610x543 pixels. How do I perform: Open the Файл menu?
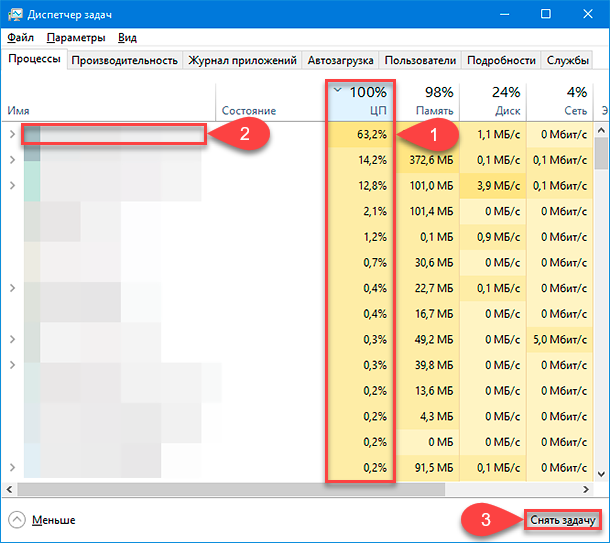tap(21, 38)
